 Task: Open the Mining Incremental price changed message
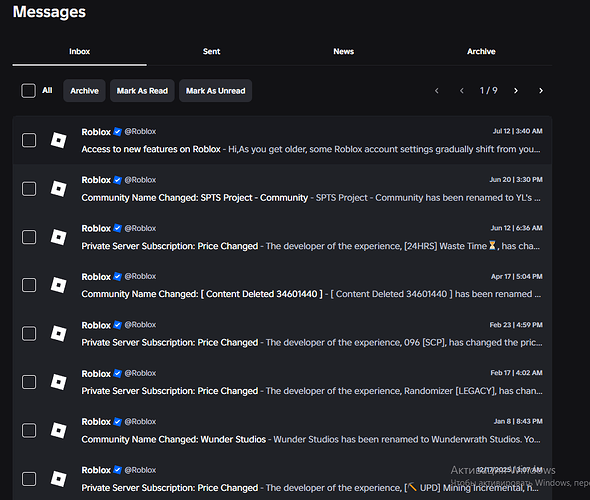click(x=282, y=478)
